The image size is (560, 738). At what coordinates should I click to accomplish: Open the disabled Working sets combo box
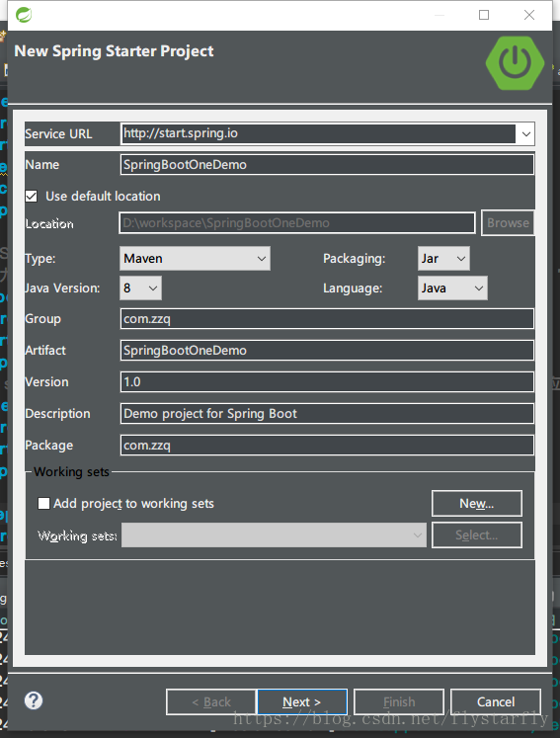coord(274,535)
